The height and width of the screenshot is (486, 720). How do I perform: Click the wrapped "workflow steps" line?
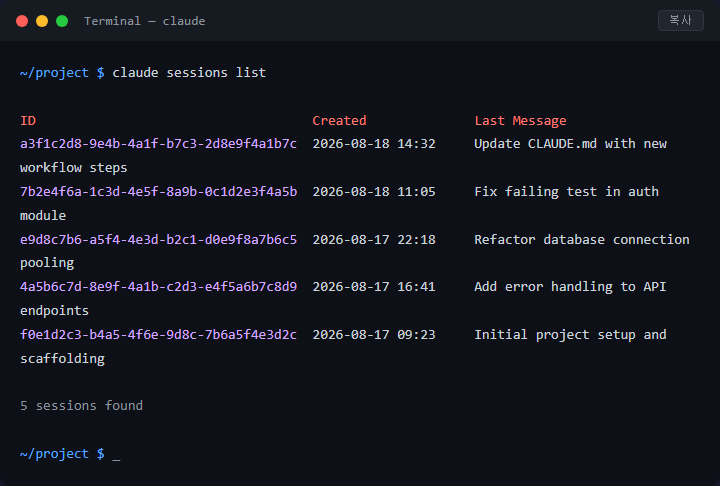point(73,168)
